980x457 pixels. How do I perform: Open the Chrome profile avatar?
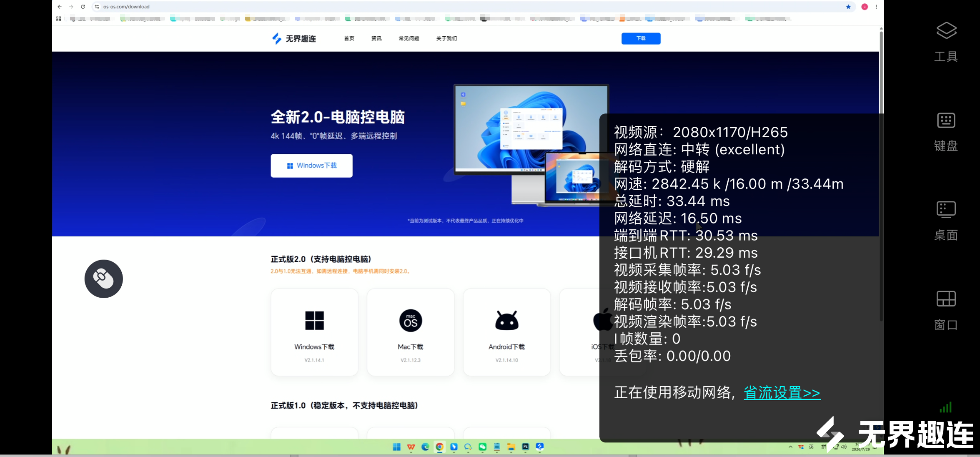pyautogui.click(x=865, y=7)
